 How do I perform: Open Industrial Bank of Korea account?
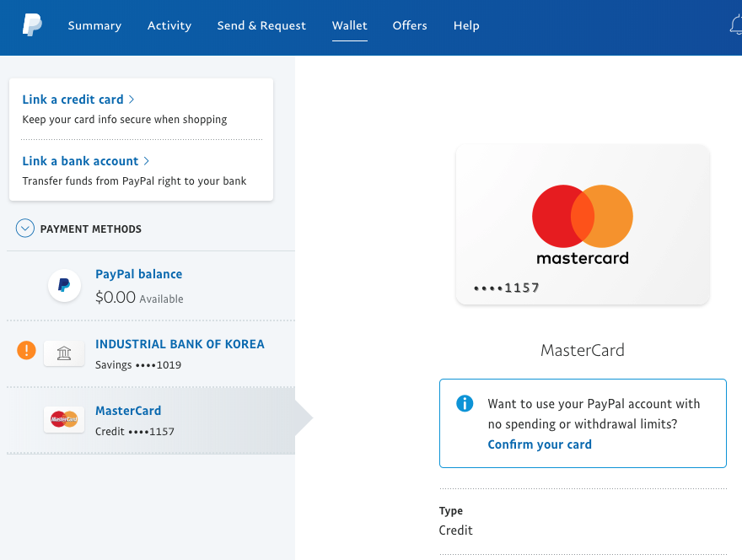(x=180, y=344)
